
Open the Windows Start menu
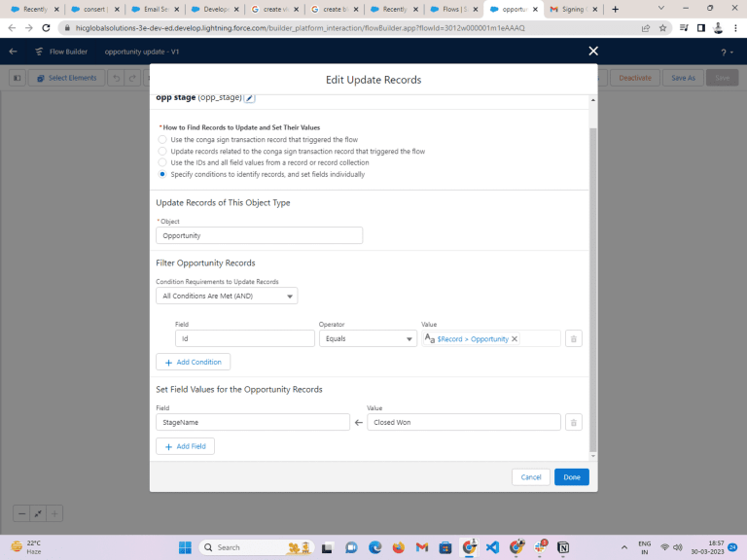click(185, 547)
